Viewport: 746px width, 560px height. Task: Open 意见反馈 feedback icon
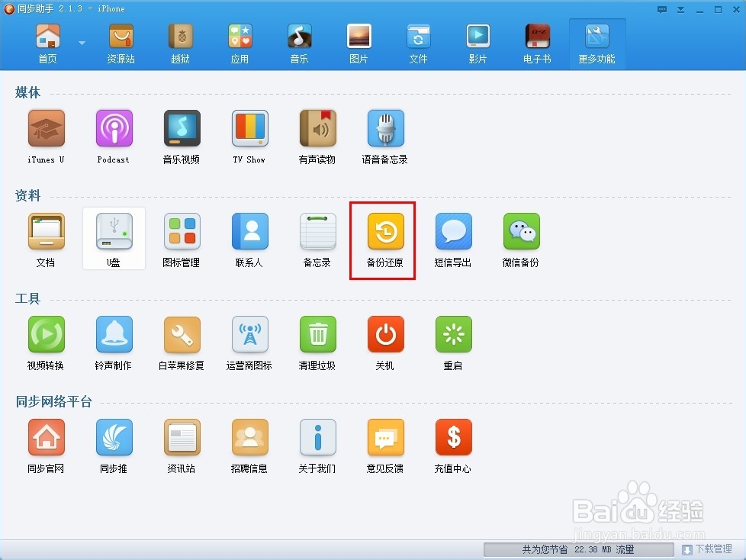tap(386, 437)
